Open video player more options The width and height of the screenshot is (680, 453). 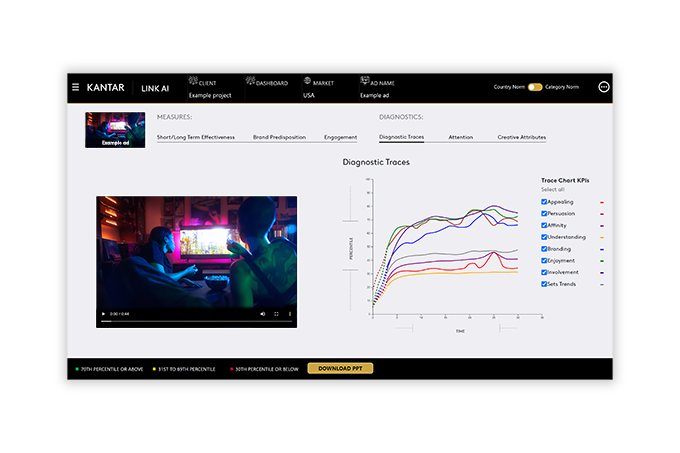pos(289,314)
